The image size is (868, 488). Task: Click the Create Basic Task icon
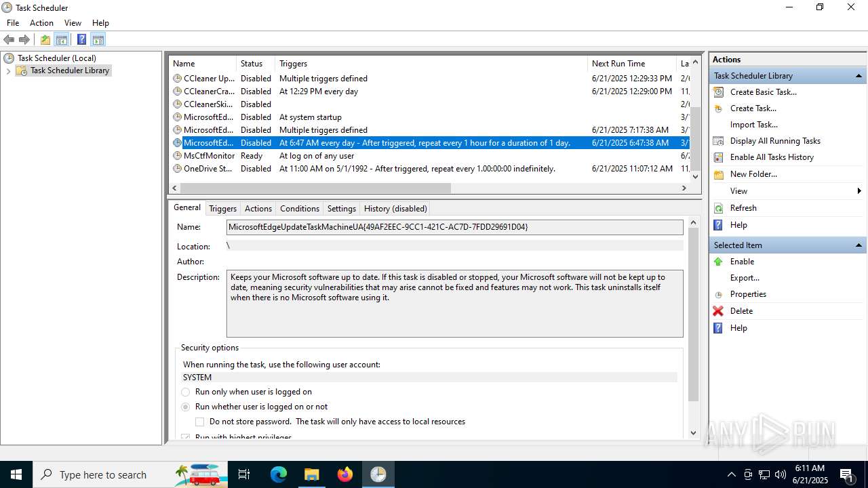click(718, 92)
